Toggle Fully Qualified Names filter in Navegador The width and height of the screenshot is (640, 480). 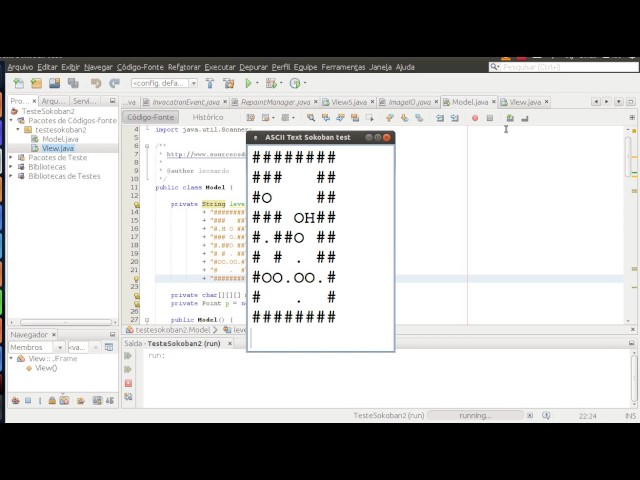coord(81,401)
